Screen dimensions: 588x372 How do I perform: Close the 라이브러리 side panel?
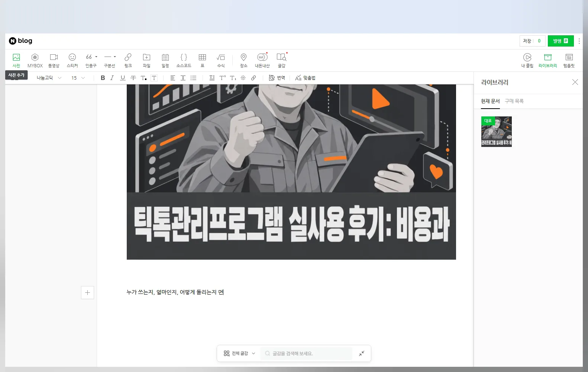[x=575, y=82]
